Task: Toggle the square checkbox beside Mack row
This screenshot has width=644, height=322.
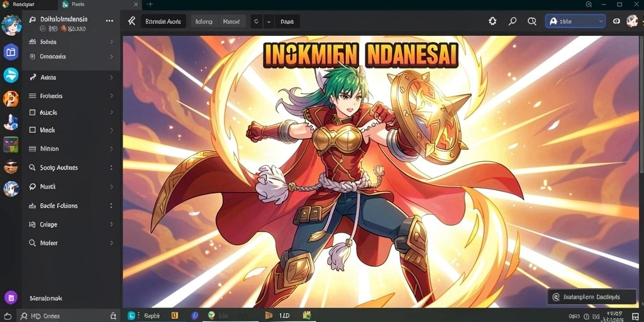Action: (33, 130)
